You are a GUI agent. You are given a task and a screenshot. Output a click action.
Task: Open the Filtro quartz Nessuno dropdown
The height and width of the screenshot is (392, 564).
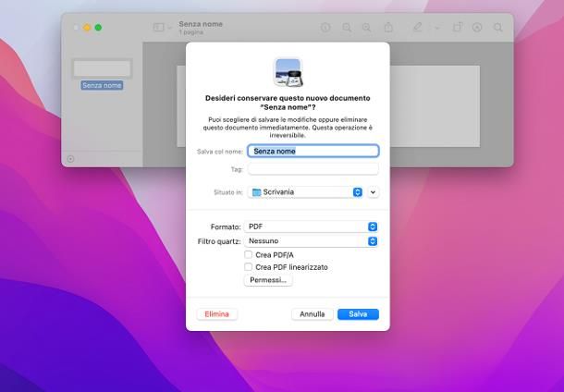(x=311, y=241)
